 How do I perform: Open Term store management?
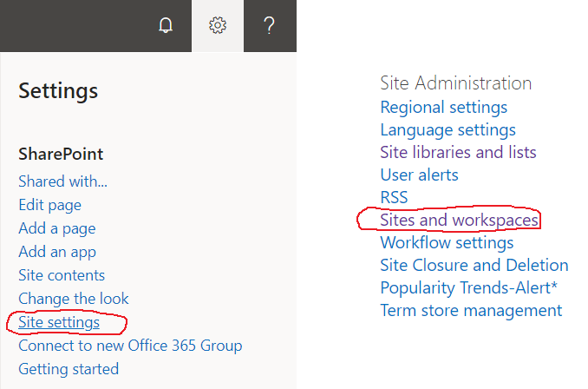point(471,311)
